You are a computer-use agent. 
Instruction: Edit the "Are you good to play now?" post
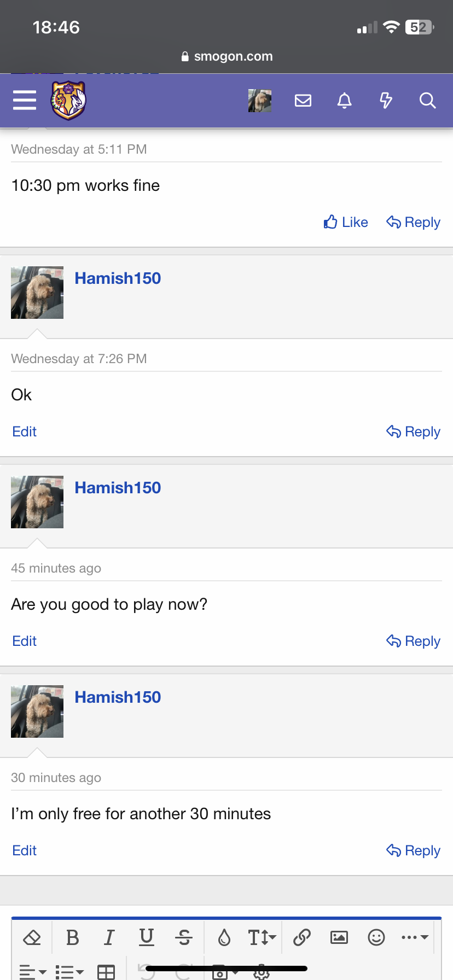25,641
